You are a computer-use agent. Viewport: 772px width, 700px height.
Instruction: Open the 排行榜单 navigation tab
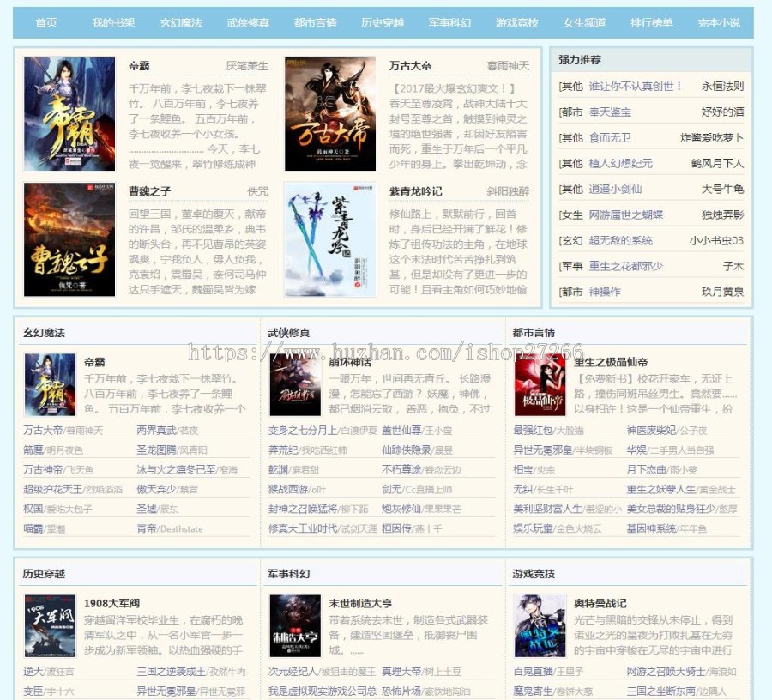coord(650,23)
